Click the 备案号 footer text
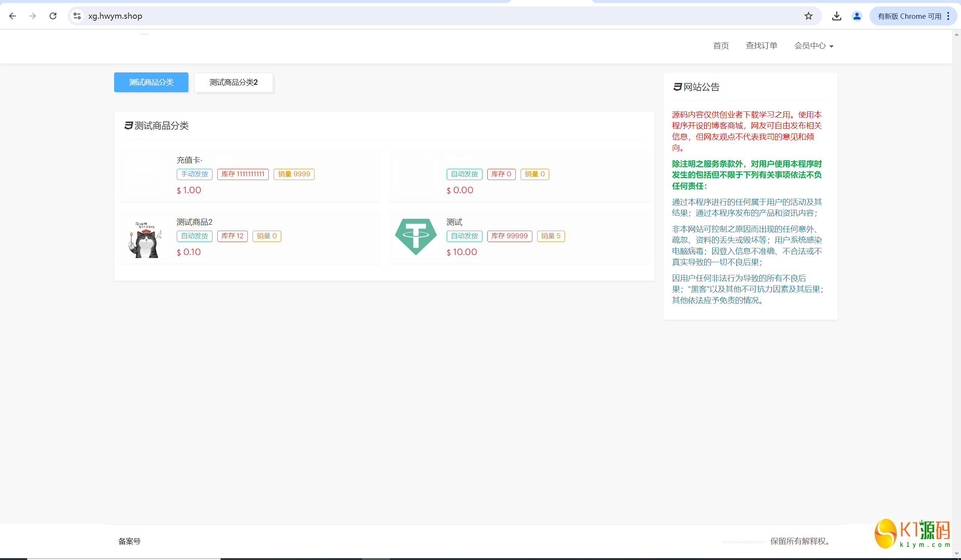The width and height of the screenshot is (961, 560). tap(129, 541)
